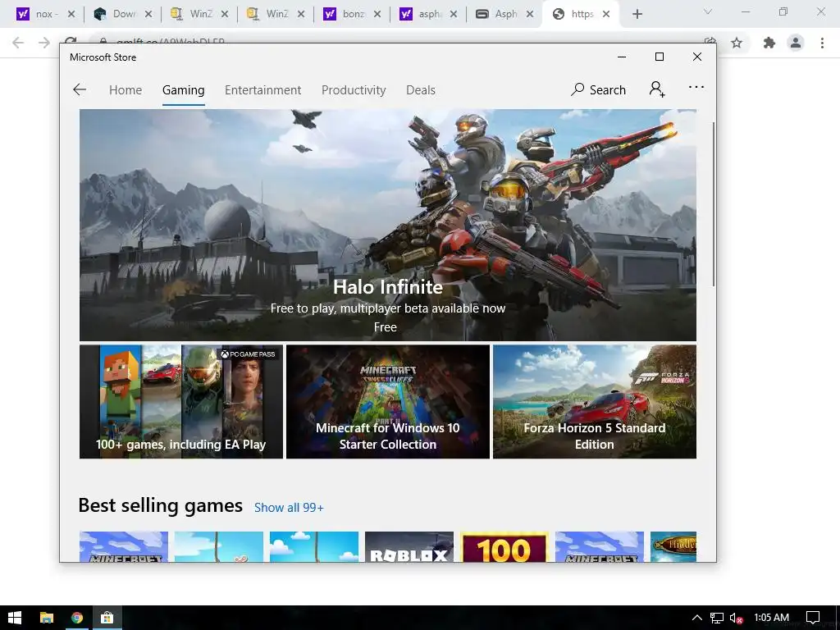Viewport: 840px width, 630px height.
Task: Open the Chrome profile avatar
Action: click(x=796, y=43)
